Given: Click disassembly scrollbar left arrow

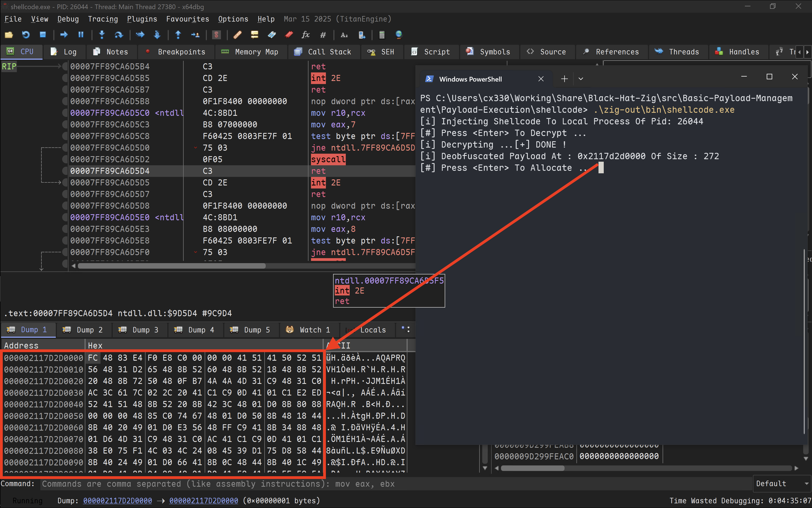Looking at the screenshot, I should pyautogui.click(x=73, y=266).
